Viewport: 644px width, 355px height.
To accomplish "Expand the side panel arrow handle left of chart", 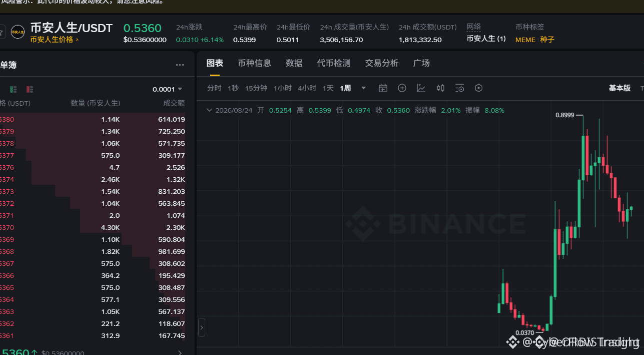I will (x=202, y=327).
